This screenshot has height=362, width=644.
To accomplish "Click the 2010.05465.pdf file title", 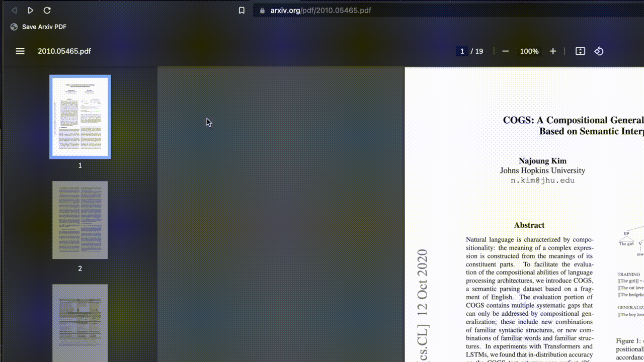I will (x=64, y=51).
